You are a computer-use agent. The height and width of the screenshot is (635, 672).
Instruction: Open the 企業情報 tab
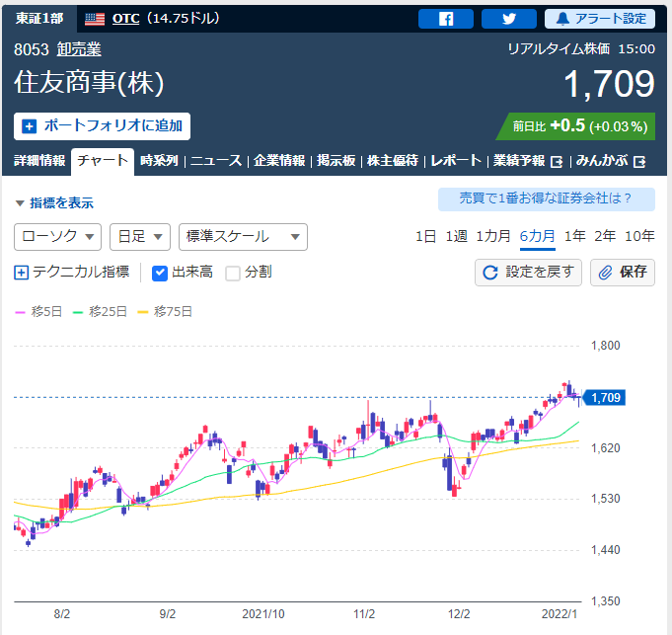tap(279, 160)
